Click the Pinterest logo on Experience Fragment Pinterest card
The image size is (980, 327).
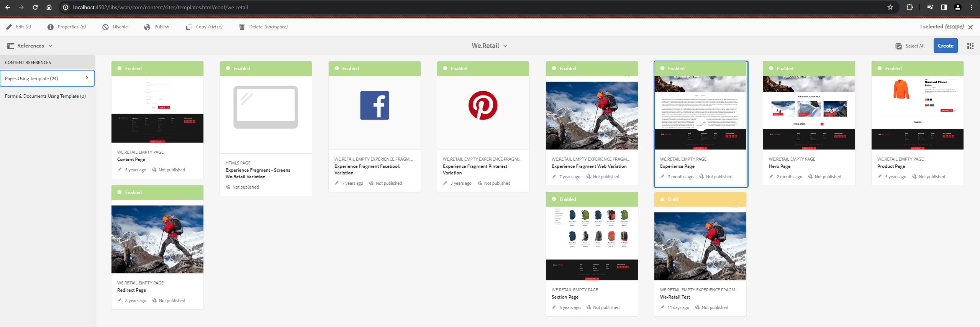coord(483,105)
